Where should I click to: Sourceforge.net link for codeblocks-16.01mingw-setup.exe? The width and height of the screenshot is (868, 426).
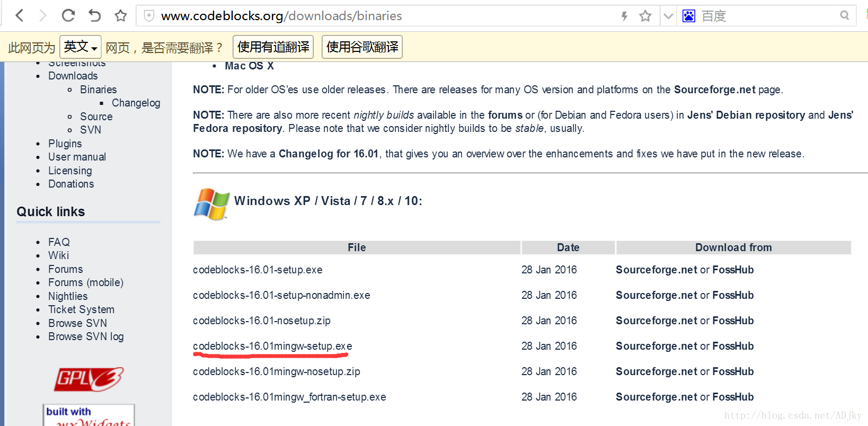coord(657,346)
